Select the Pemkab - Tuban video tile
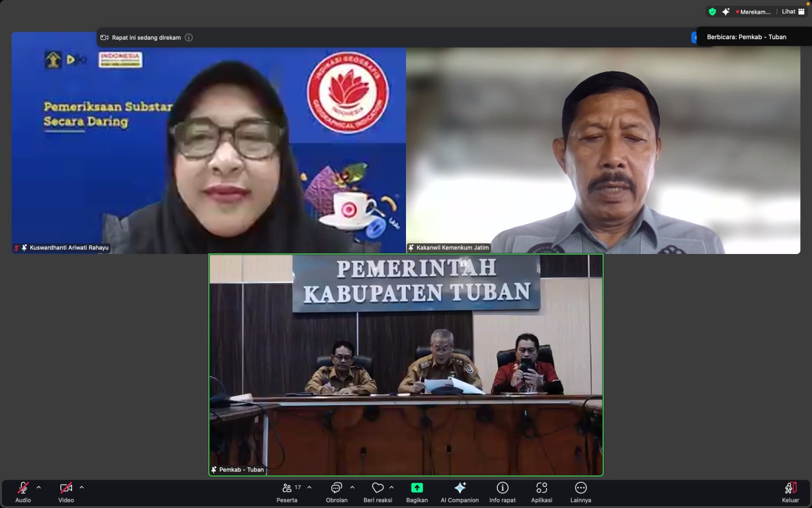This screenshot has height=508, width=812. [x=405, y=364]
